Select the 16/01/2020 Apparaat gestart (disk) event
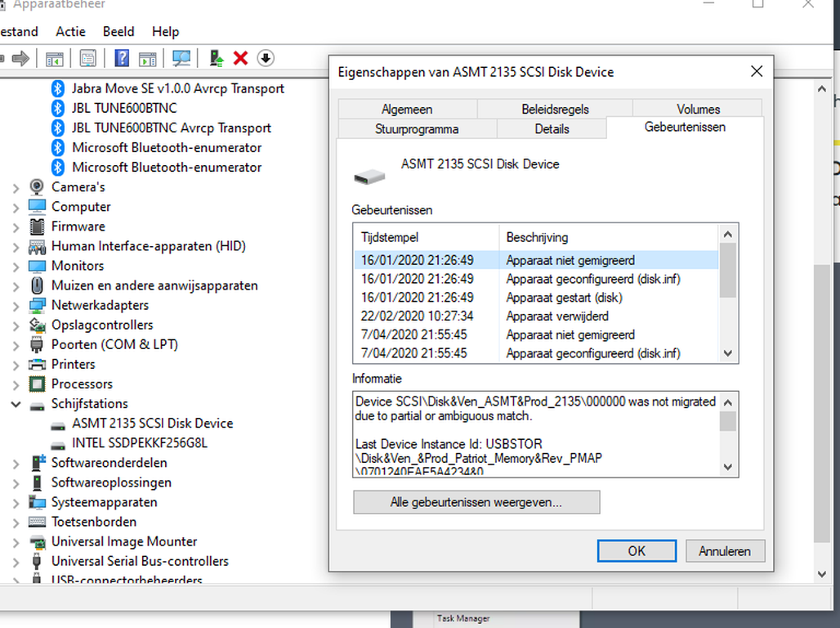This screenshot has height=628, width=840. point(536,297)
